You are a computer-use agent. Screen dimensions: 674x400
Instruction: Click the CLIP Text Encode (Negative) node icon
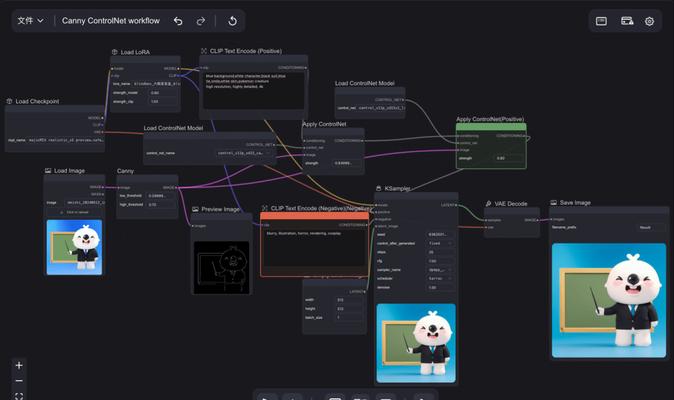tap(265, 208)
